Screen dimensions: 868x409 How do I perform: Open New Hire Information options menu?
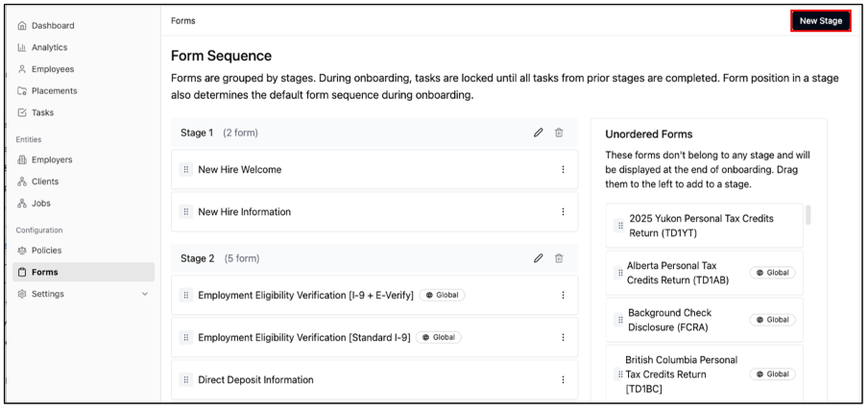pyautogui.click(x=563, y=211)
